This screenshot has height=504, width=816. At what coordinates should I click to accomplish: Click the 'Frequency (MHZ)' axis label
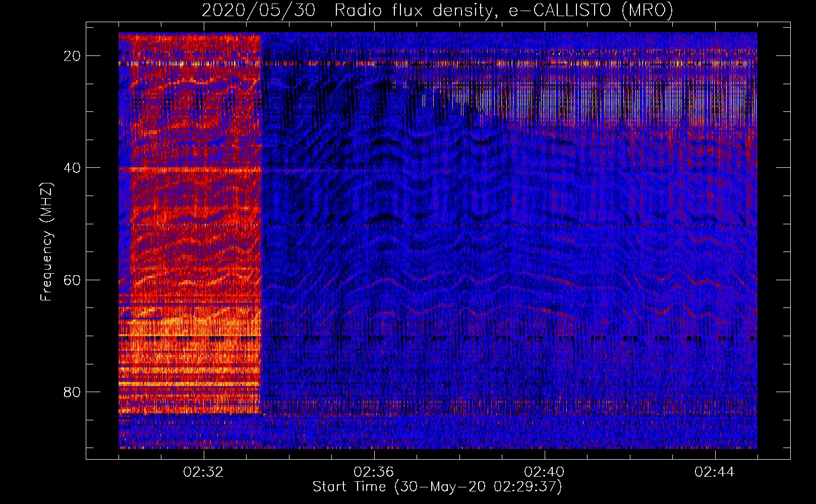(46, 242)
